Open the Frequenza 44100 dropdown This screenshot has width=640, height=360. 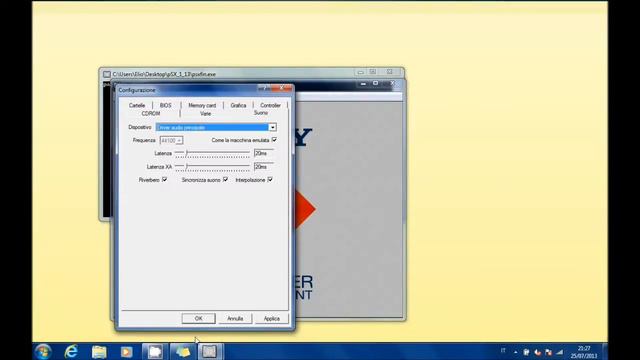pyautogui.click(x=171, y=140)
